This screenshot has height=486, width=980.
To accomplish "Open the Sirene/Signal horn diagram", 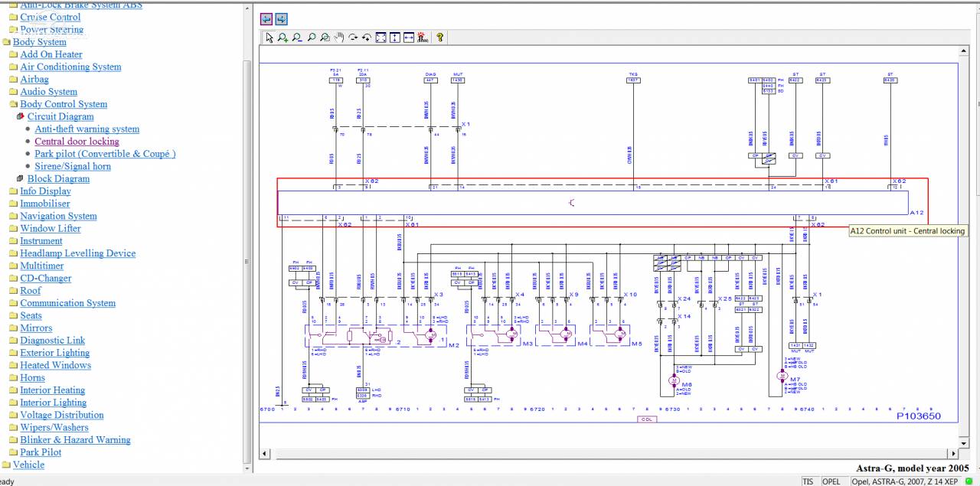I will [73, 166].
